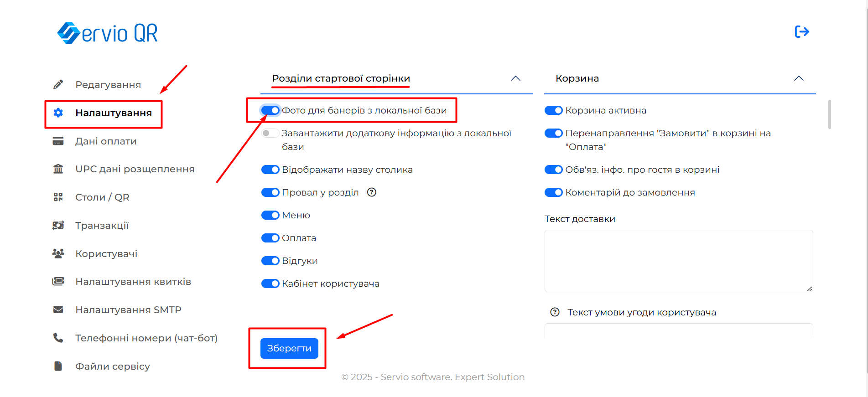
Task: Collapse the Корзина section chevron
Action: click(799, 78)
